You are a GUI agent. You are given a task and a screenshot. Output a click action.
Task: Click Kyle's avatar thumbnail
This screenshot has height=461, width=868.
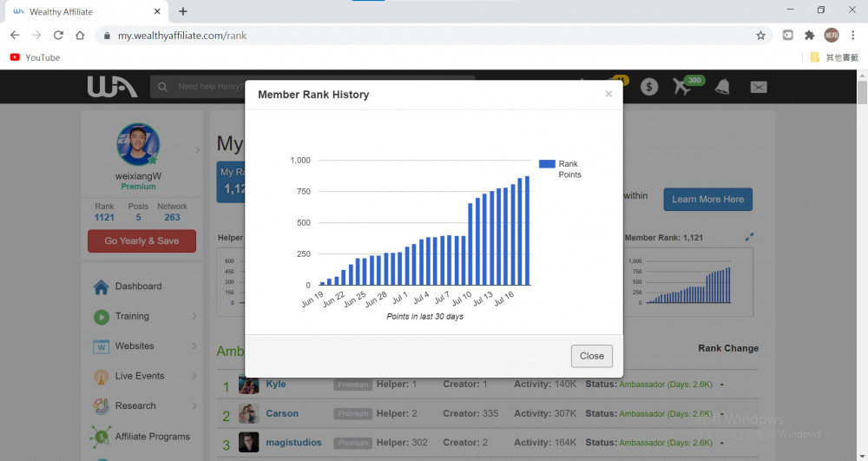click(x=248, y=384)
